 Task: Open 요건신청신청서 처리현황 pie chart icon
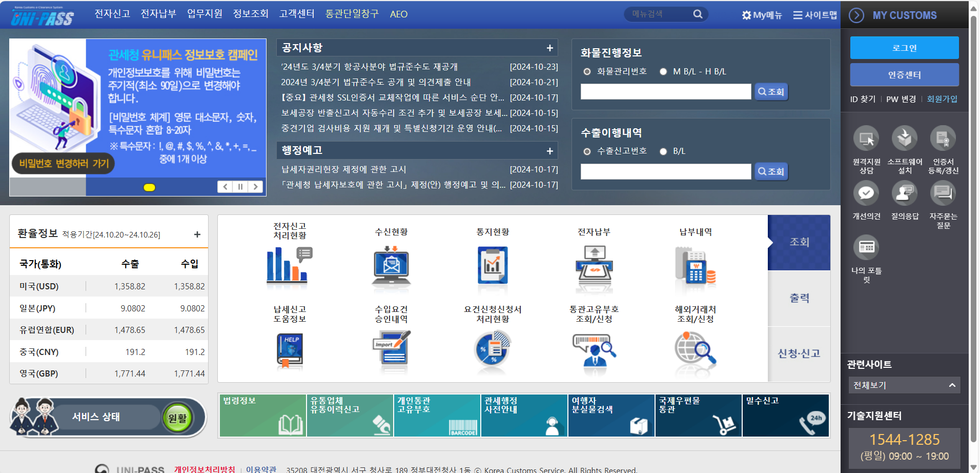click(x=493, y=350)
